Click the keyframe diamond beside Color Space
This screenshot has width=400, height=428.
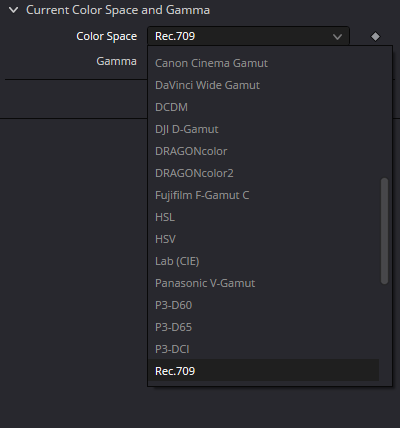coord(375,36)
